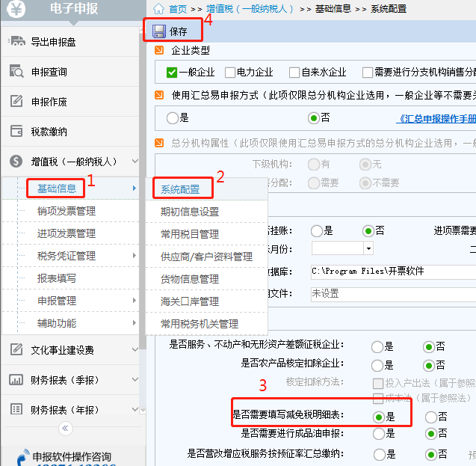This screenshot has height=466, width=476.
Task: Open 导出申报盘 sidebar entry
Action: (x=69, y=41)
